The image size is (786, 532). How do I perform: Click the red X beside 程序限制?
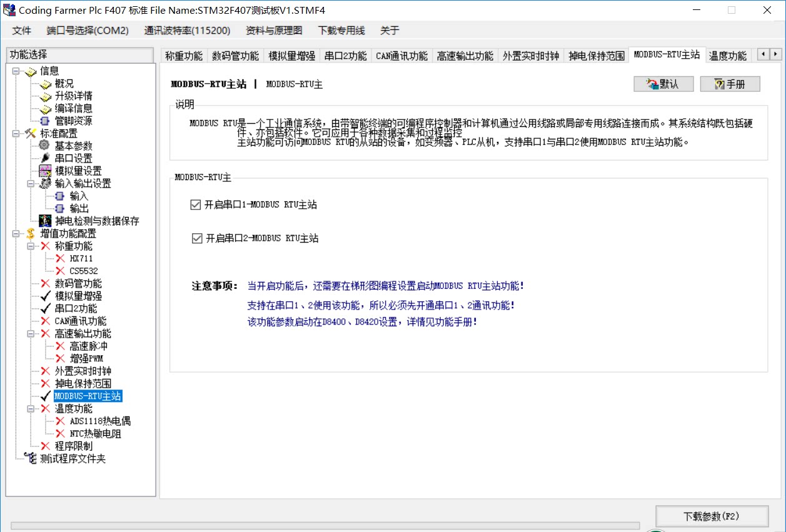pyautogui.click(x=45, y=446)
